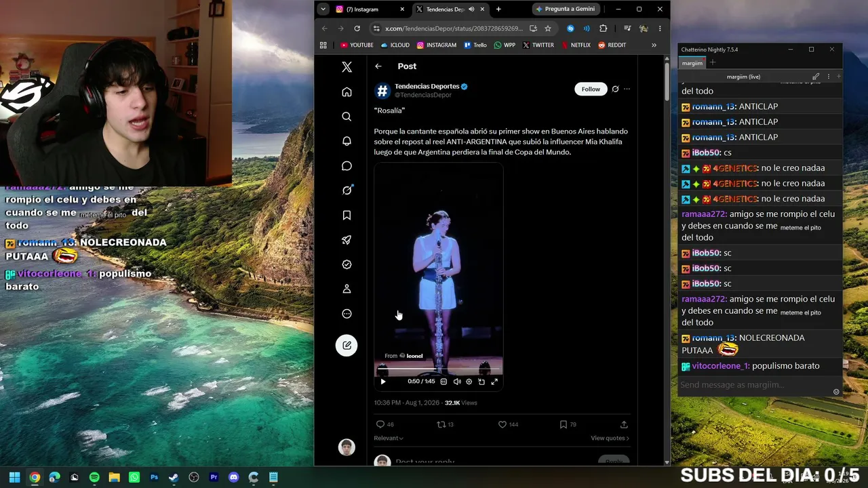The width and height of the screenshot is (868, 488).
Task: Open the WPP bookmark
Action: point(505,45)
